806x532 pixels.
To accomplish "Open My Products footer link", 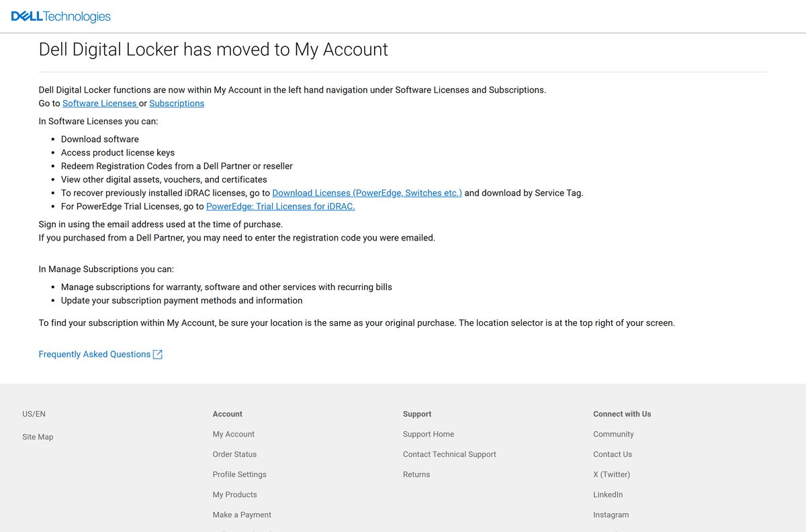I will (x=234, y=494).
